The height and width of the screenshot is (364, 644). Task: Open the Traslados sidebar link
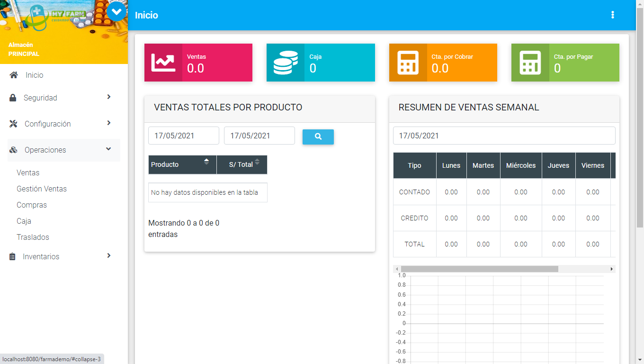pyautogui.click(x=33, y=237)
